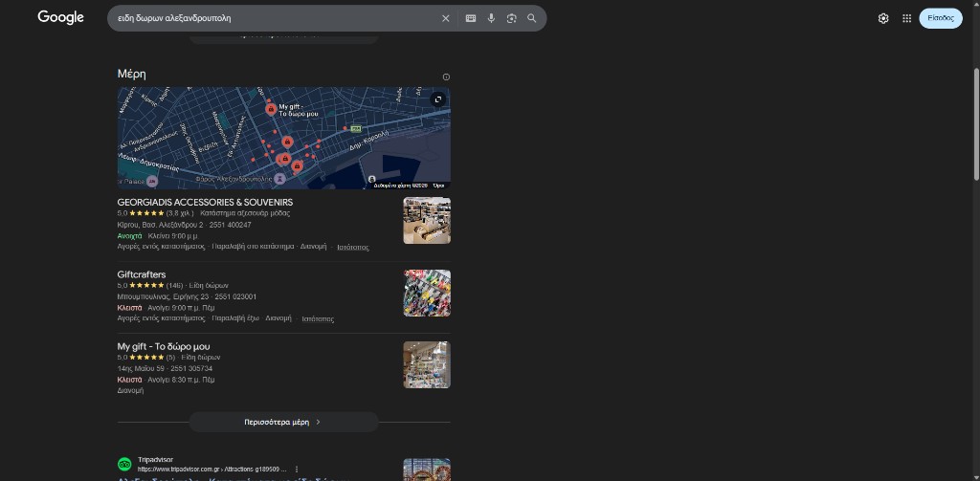The image size is (980, 481).
Task: Open the Google apps grid
Action: tap(907, 18)
